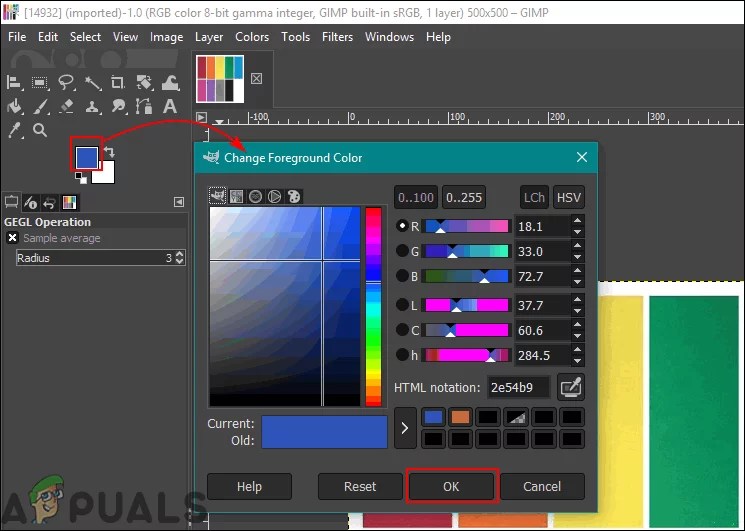The image size is (745, 531).
Task: Switch to CMYK color selector
Action: click(x=237, y=196)
